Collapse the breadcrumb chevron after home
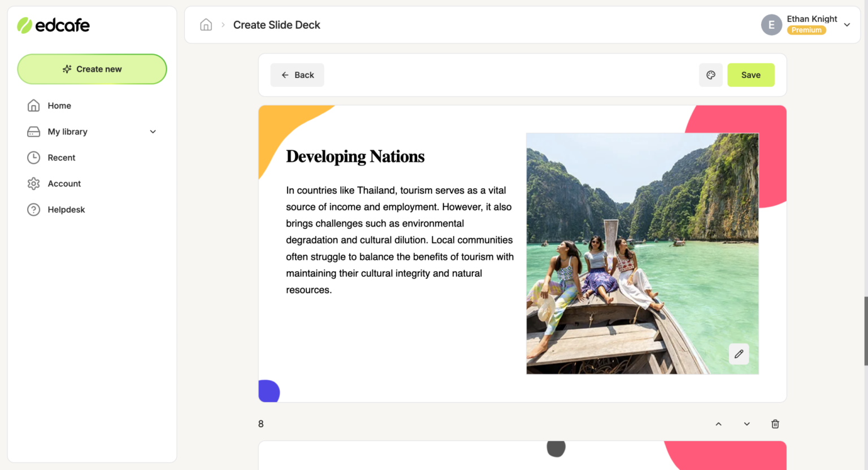 [224, 24]
